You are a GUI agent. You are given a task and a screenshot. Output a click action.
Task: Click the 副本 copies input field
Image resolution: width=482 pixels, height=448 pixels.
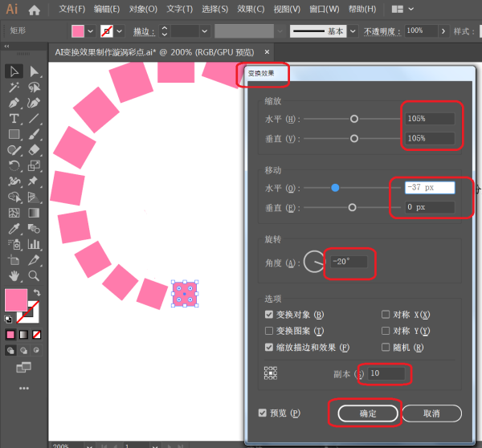[386, 373]
